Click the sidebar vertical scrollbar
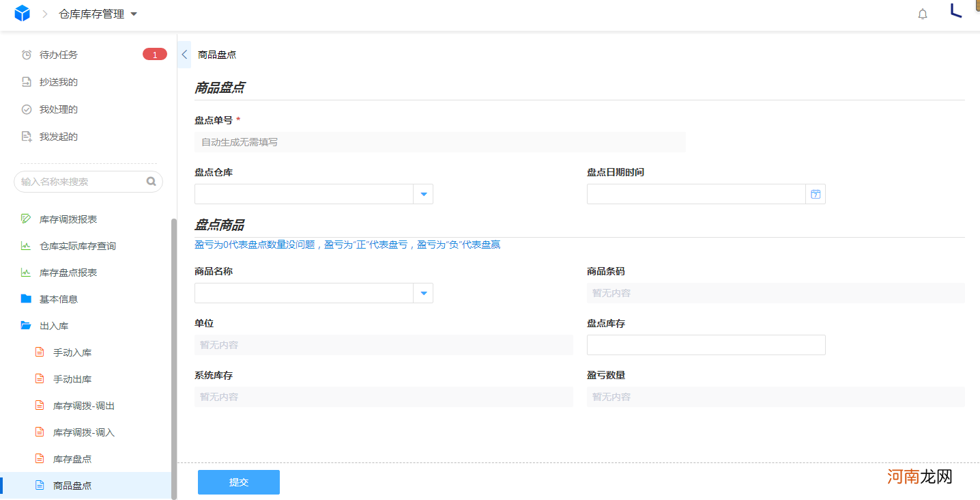This screenshot has height=500, width=980. [173, 359]
